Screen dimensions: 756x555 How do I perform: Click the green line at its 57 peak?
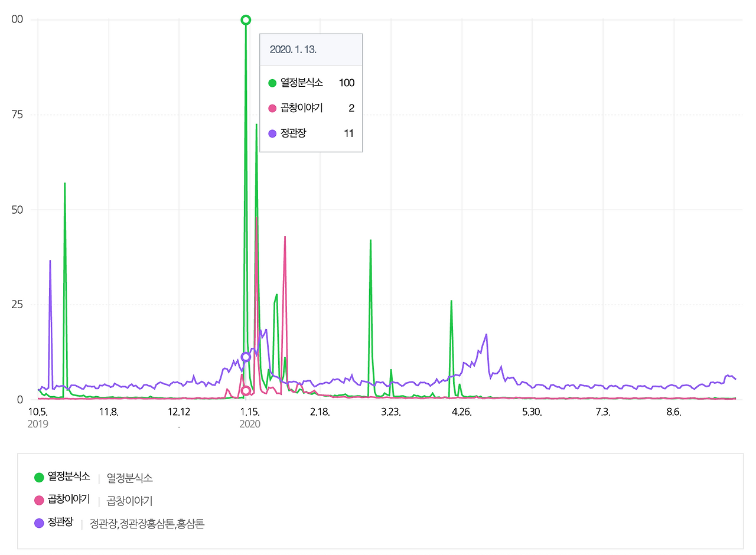click(x=64, y=184)
